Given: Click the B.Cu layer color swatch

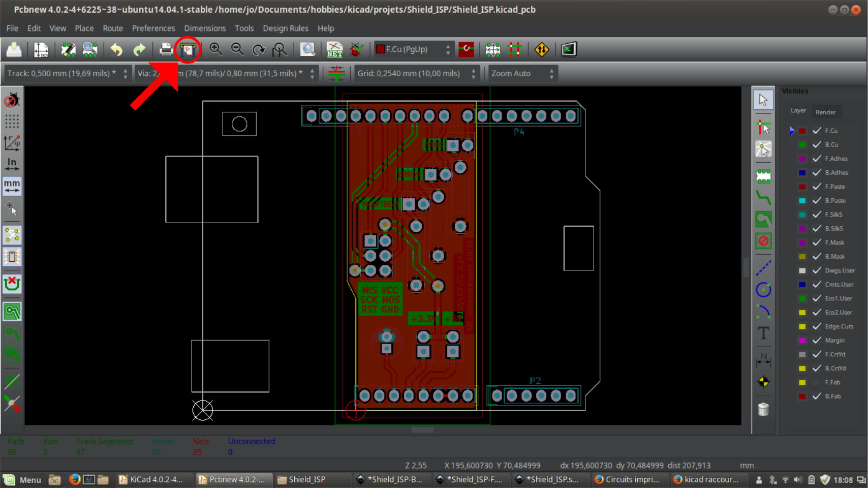Looking at the screenshot, I should 802,145.
